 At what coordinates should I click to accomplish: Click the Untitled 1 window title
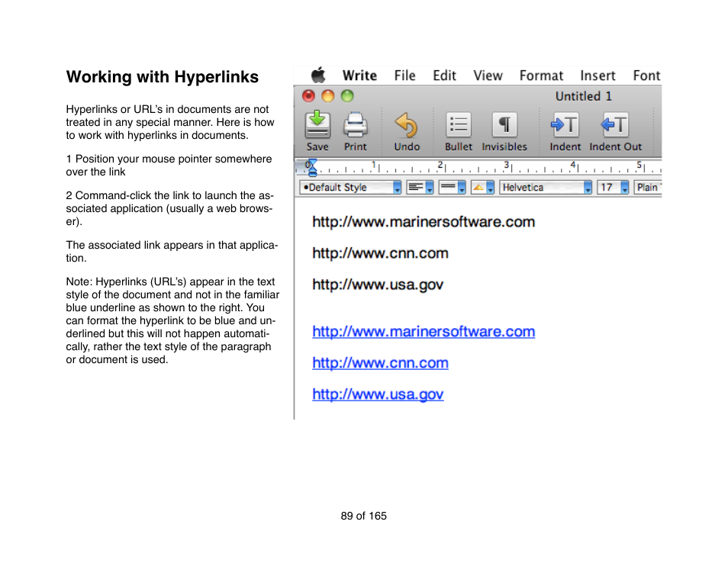584,96
